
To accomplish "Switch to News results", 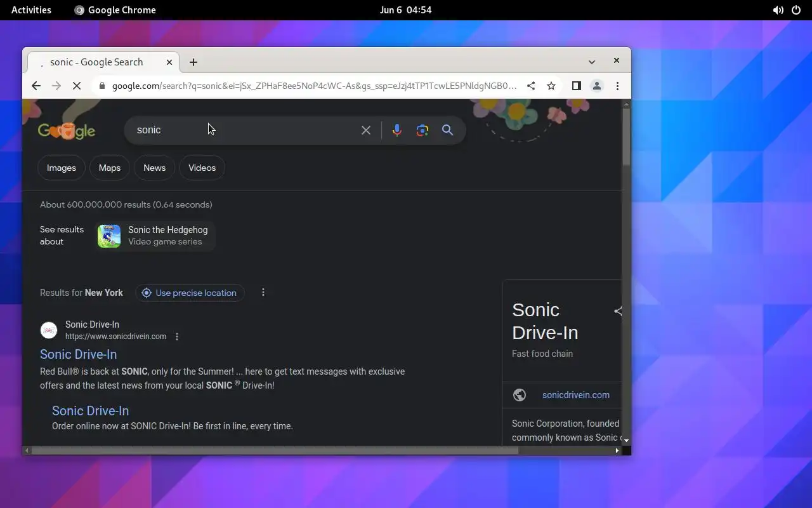I will pos(154,168).
